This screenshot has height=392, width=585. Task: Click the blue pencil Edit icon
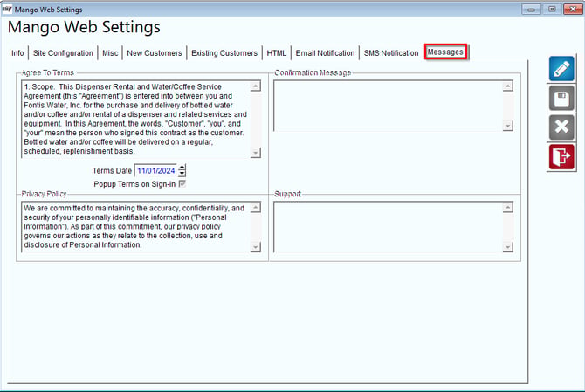[x=561, y=69]
